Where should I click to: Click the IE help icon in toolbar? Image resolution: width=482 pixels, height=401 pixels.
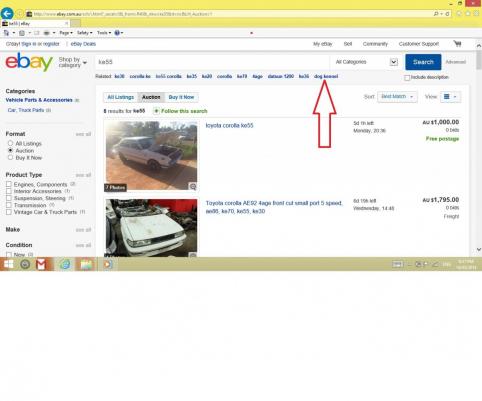click(x=117, y=33)
